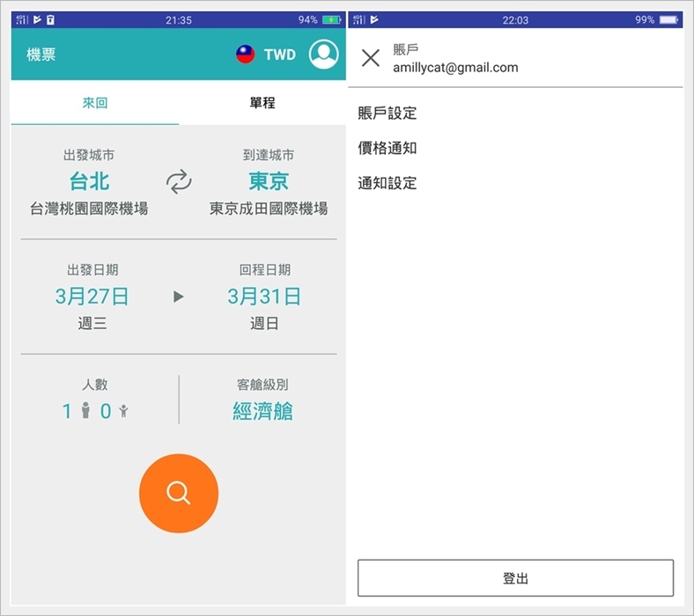Screen dimensions: 694x616
Task: Tap the orange search button
Action: coord(179,493)
